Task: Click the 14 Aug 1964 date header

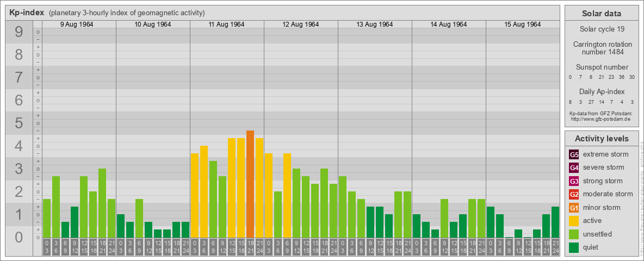Action: click(x=449, y=24)
